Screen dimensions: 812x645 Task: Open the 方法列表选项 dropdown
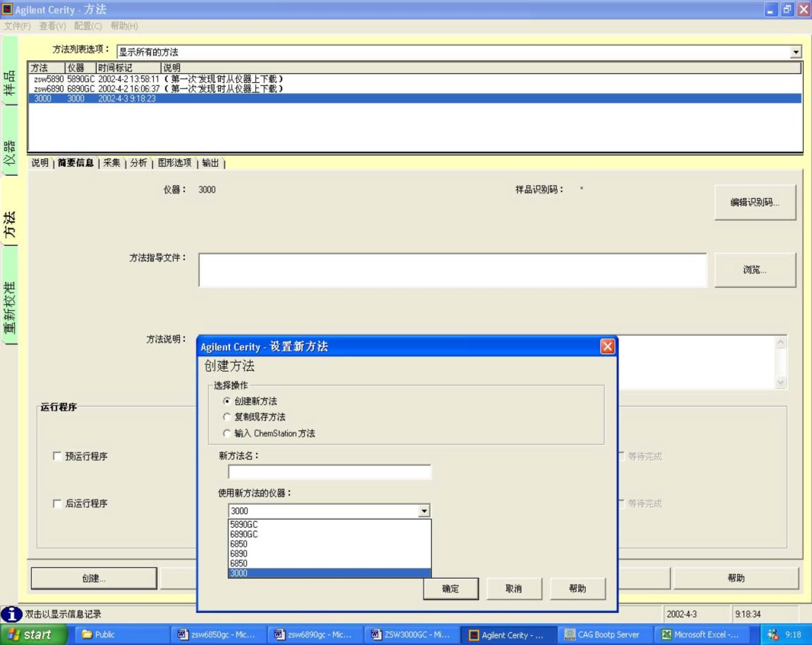795,52
